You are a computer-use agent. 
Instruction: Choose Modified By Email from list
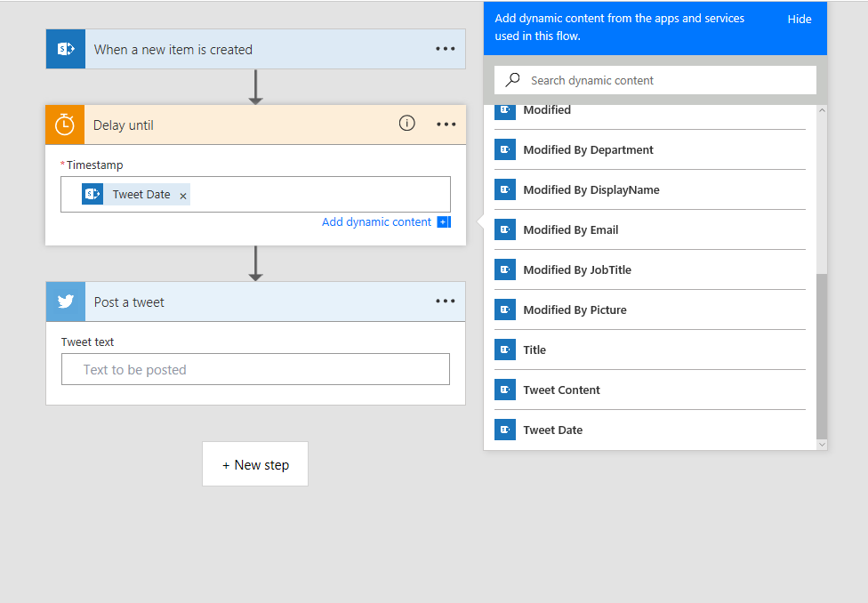pyautogui.click(x=570, y=229)
